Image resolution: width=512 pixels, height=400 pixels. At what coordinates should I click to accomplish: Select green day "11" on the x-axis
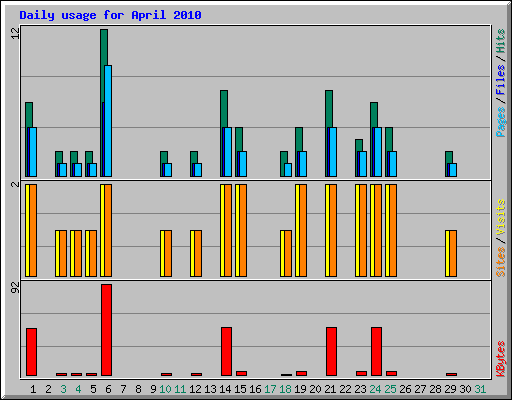[x=180, y=389]
